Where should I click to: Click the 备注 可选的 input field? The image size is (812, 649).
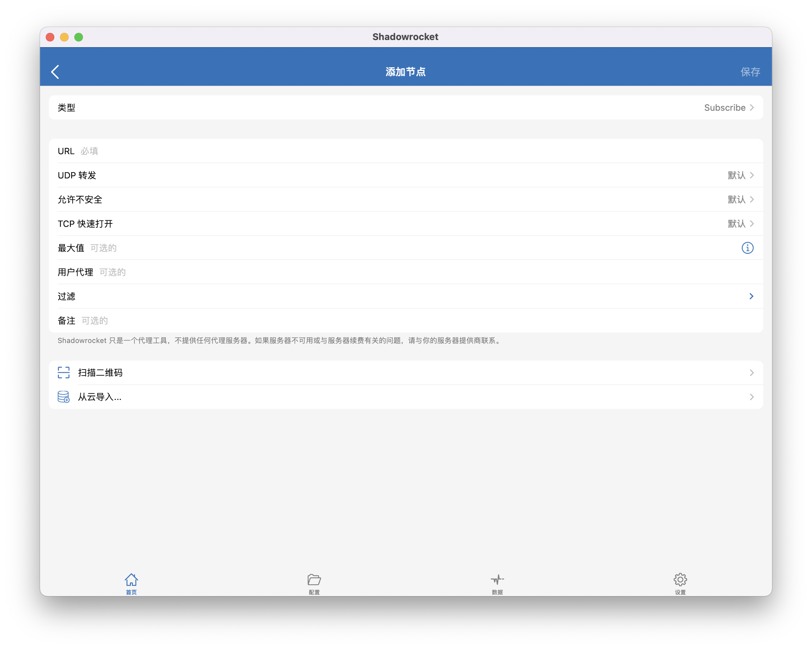pyautogui.click(x=406, y=321)
